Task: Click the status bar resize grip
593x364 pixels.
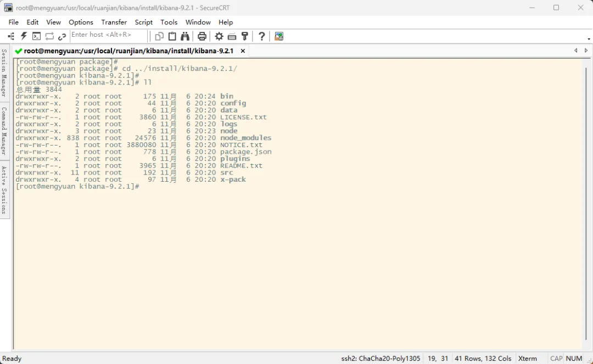Action: [589, 360]
